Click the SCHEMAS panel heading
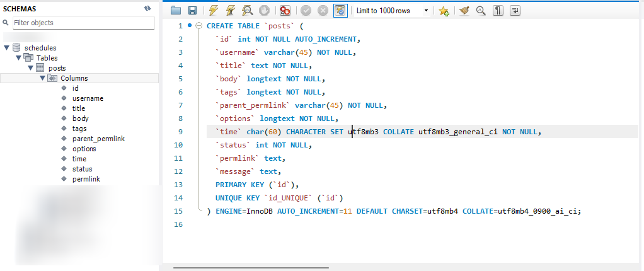644x271 pixels. click(x=18, y=9)
